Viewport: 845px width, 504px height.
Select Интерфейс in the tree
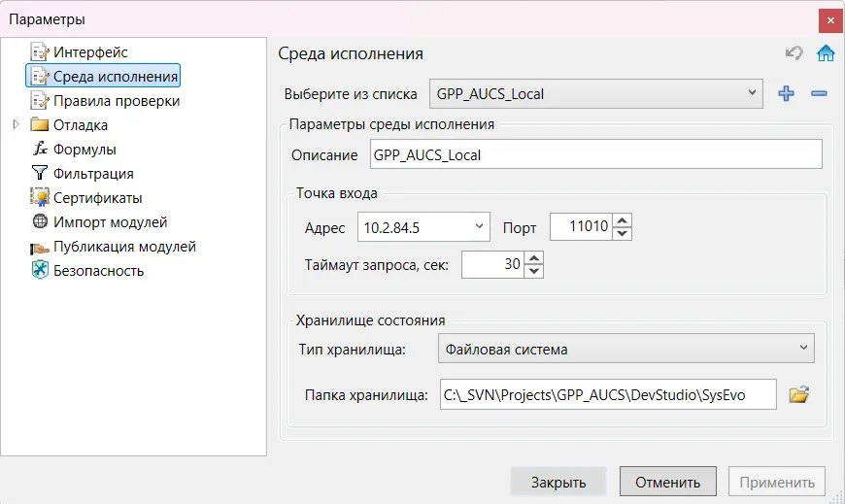pos(90,52)
